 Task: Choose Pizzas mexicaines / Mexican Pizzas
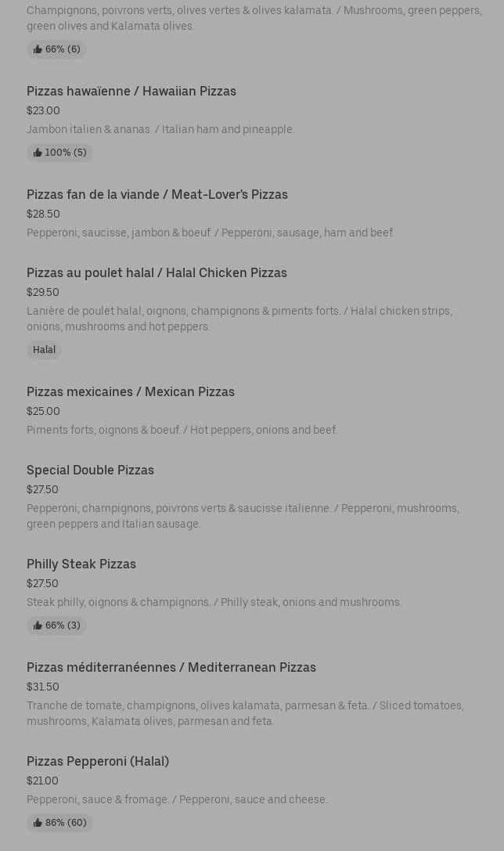[130, 391]
